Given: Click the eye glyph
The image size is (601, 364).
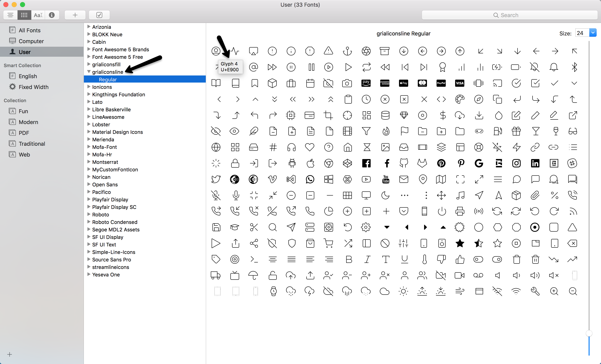Looking at the screenshot, I should 234,131.
